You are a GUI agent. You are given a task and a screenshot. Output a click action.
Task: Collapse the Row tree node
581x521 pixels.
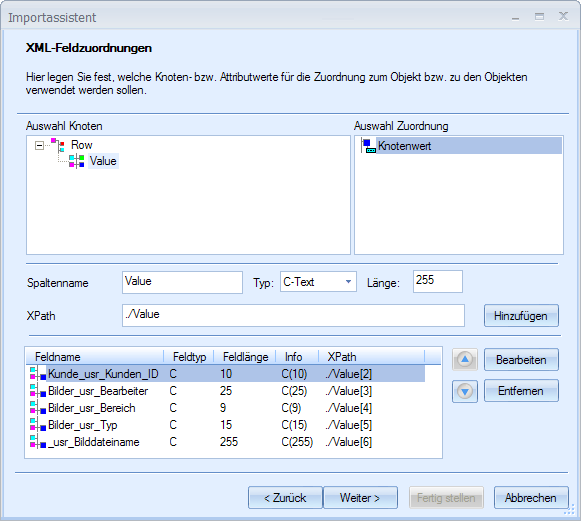click(39, 145)
